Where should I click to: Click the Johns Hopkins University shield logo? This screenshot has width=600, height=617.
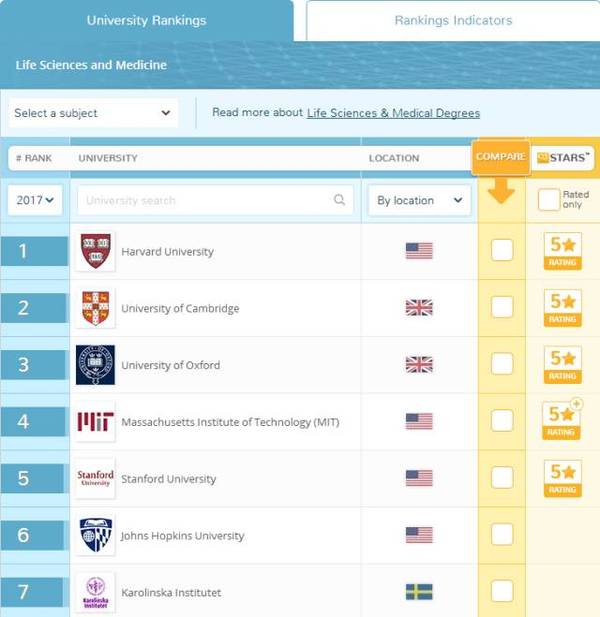tap(96, 535)
